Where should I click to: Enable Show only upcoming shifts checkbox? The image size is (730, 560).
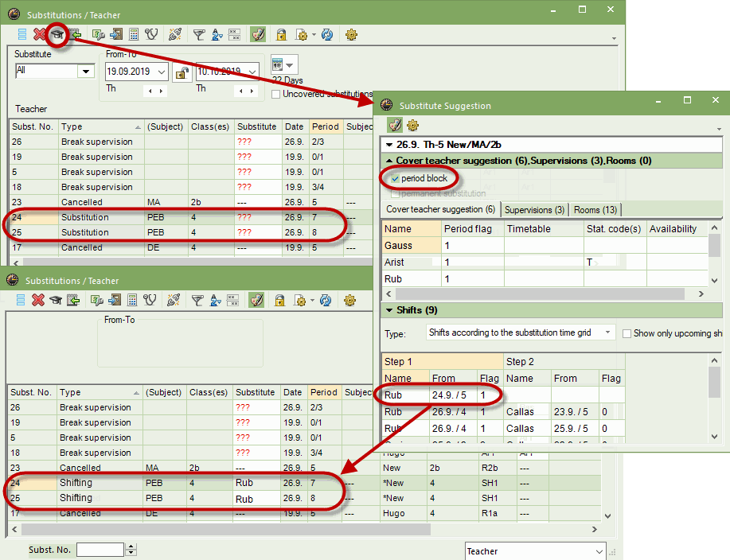627,333
